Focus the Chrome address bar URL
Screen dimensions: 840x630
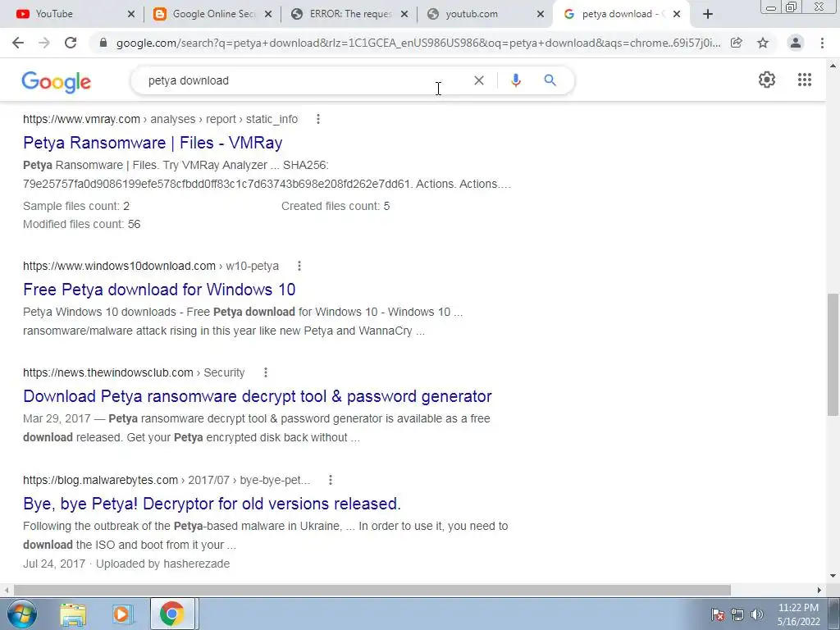418,43
